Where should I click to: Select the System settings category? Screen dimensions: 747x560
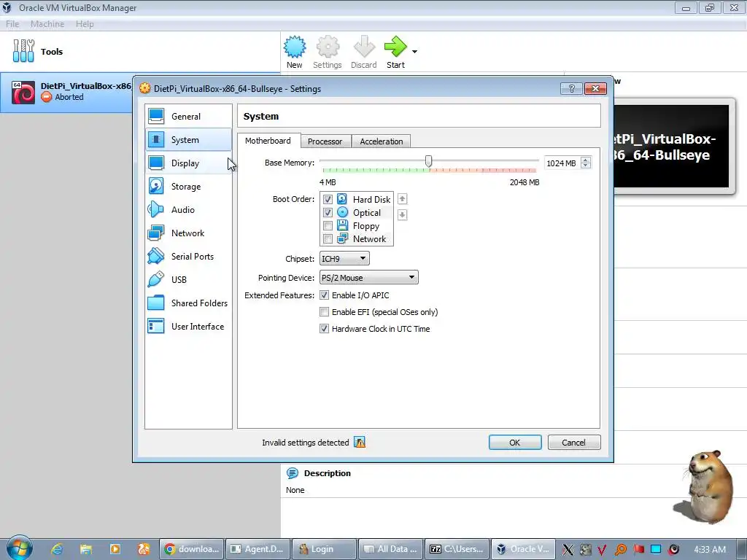tap(188, 139)
